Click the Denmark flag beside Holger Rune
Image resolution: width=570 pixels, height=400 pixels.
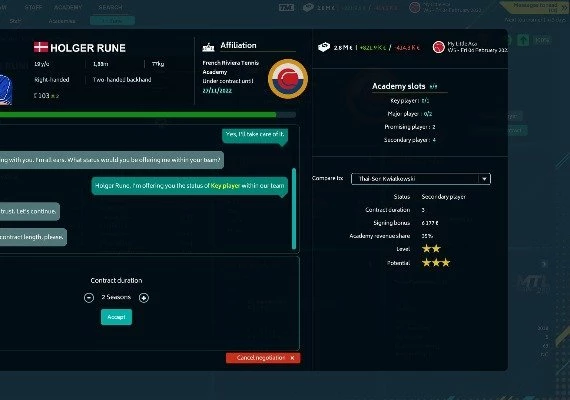coord(41,47)
